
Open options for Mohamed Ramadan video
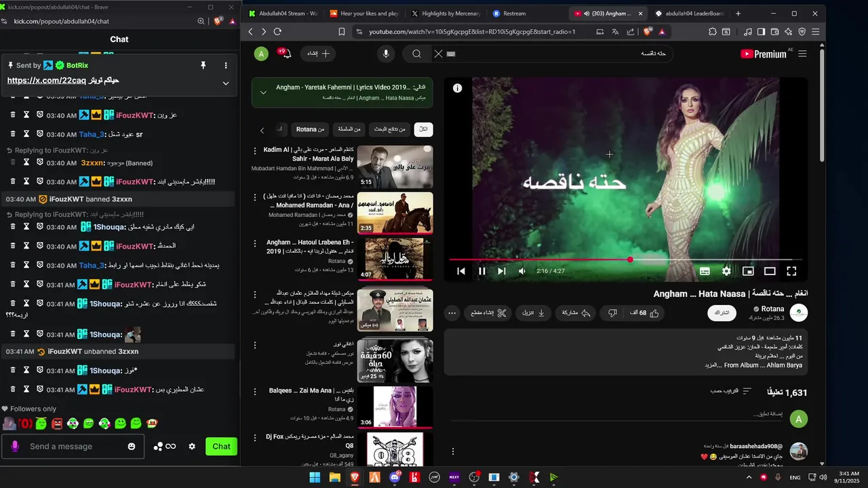click(255, 197)
